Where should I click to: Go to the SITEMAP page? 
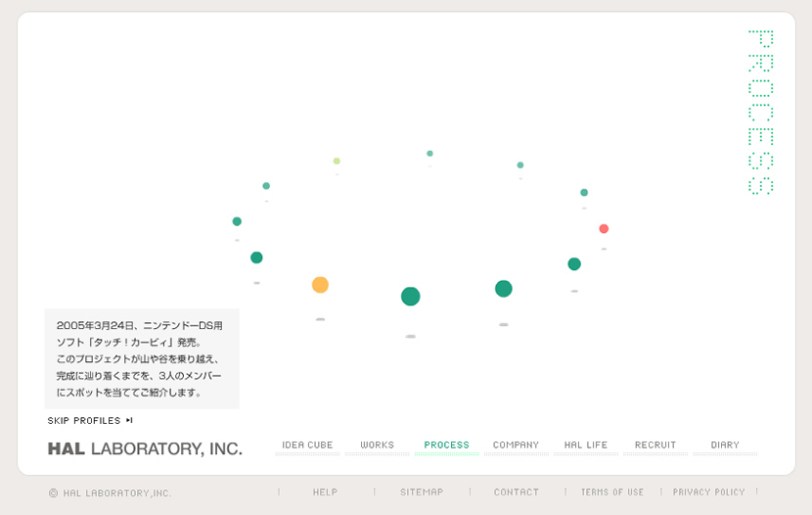tap(421, 492)
